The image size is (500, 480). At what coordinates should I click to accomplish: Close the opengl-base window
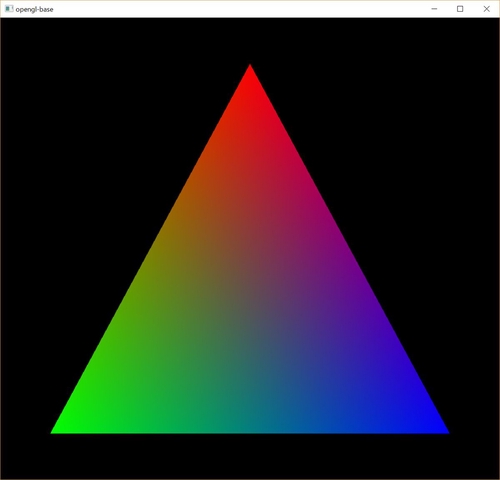[x=486, y=9]
